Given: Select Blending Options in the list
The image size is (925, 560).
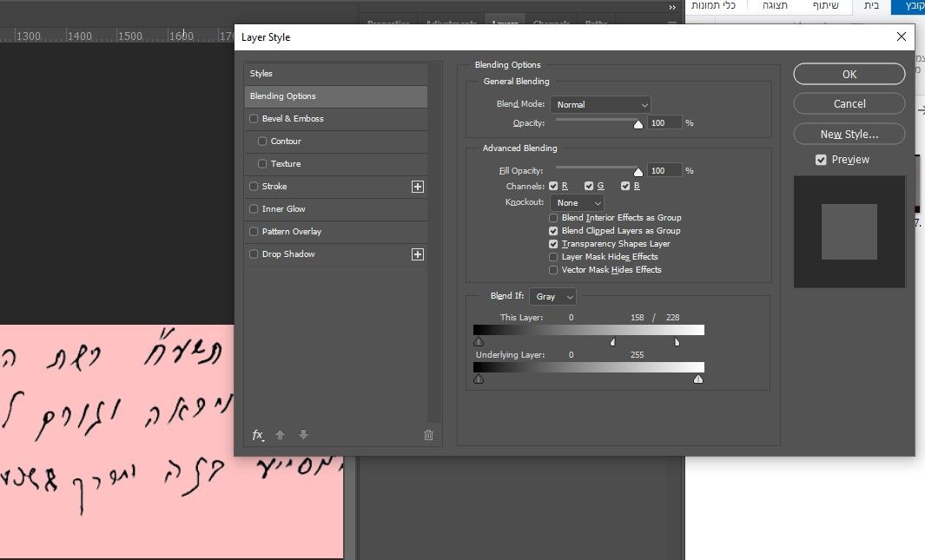Looking at the screenshot, I should 335,96.
